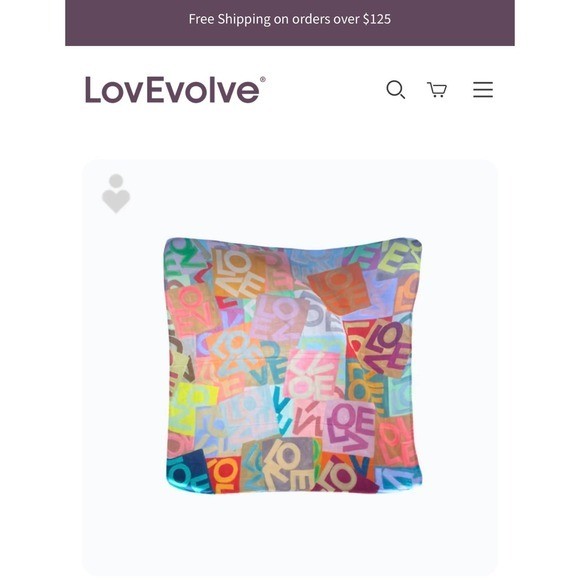This screenshot has width=580, height=580.
Task: Click the Free Shipping announcement banner
Action: (290, 23)
